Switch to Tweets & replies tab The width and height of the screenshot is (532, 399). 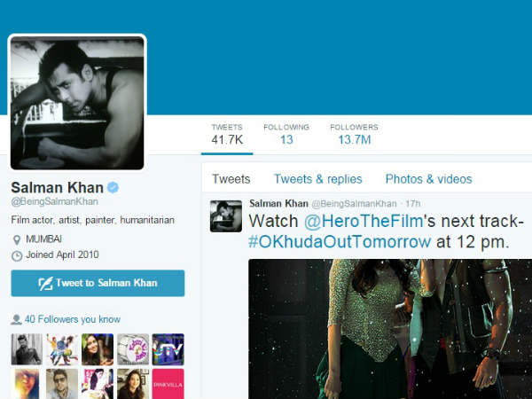click(318, 179)
